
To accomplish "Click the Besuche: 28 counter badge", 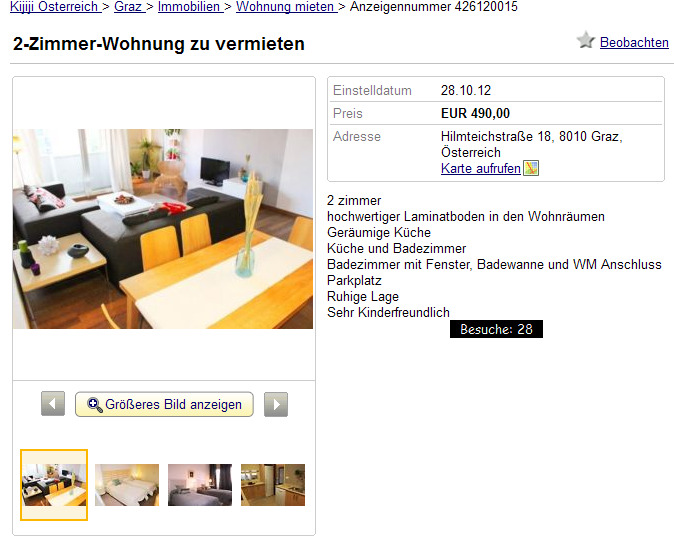I will pos(496,329).
